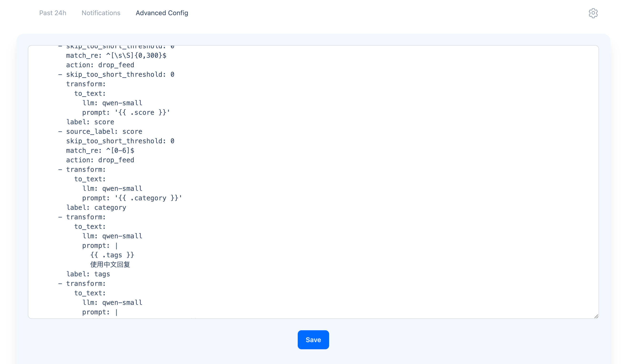Viewport: 624px width, 364px height.
Task: Click the Save button
Action: [x=313, y=340]
